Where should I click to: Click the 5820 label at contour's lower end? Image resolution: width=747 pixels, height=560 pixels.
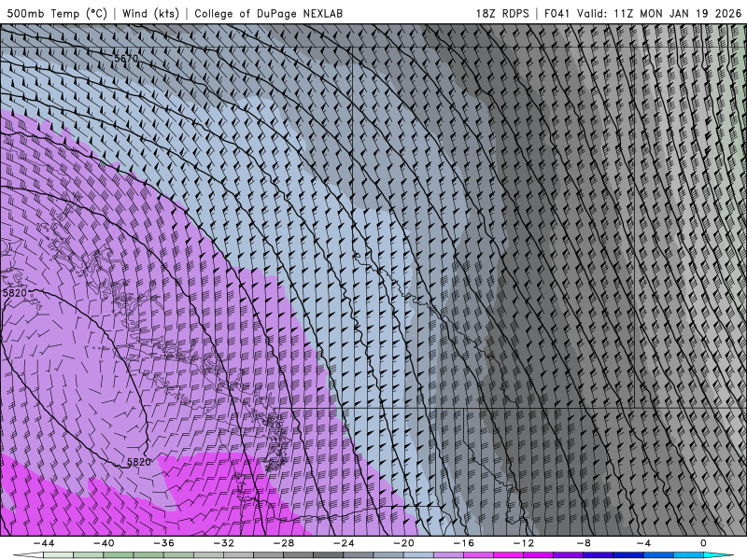[x=138, y=461]
